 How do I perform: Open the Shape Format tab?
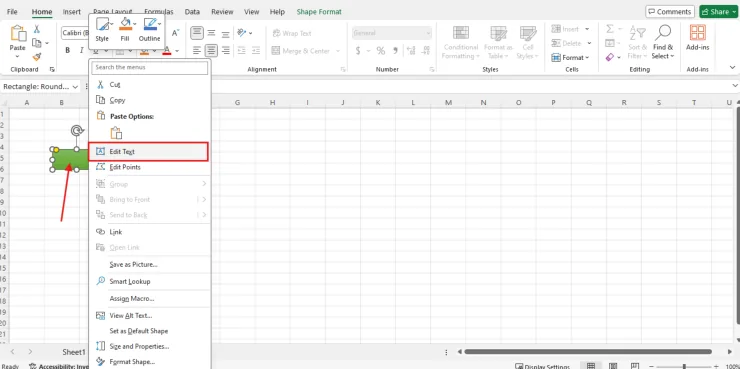(x=319, y=12)
